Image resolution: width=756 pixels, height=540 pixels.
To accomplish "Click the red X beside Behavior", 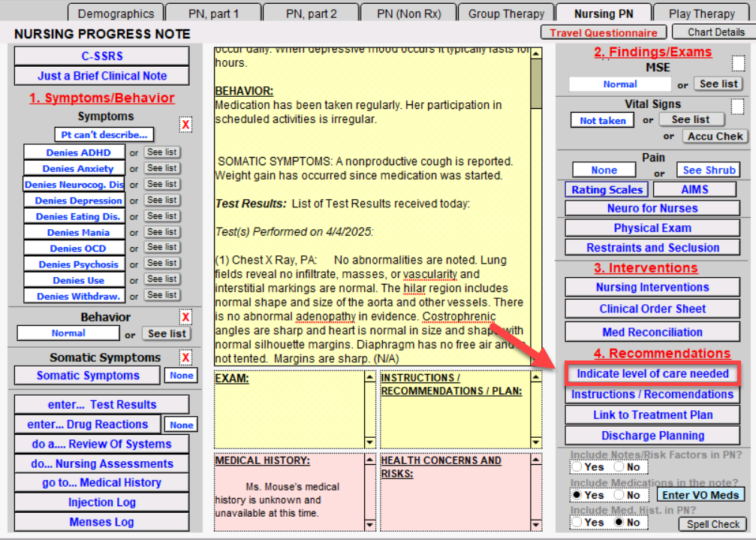I will (185, 317).
